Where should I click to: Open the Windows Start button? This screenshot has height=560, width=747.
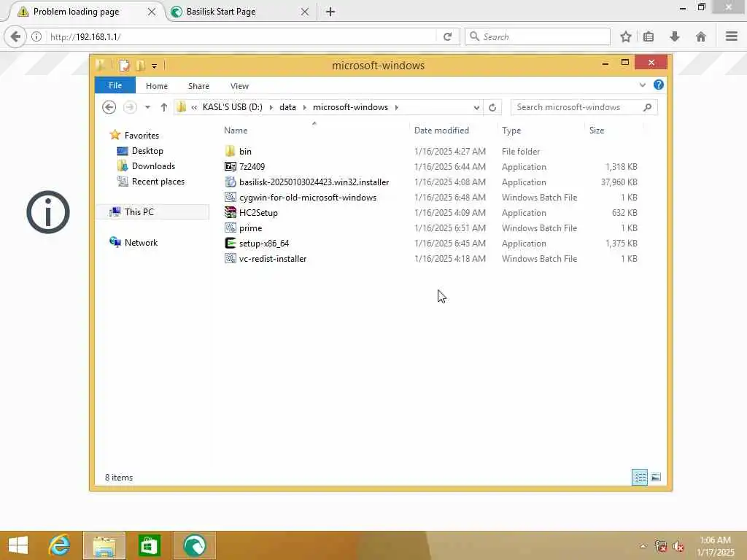pos(18,545)
